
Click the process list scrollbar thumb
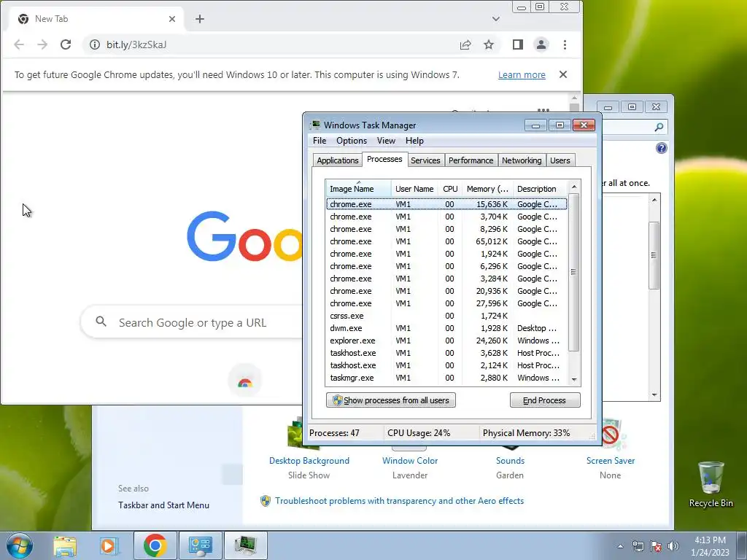pos(573,273)
